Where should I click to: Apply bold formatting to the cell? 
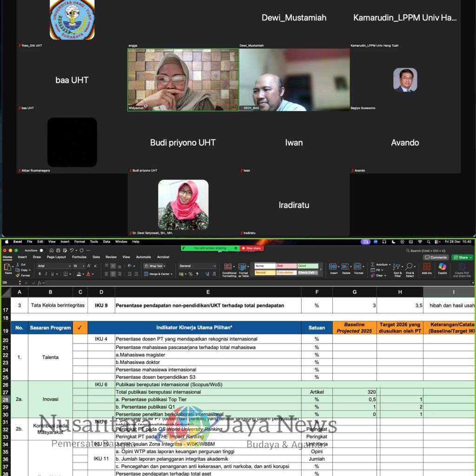click(x=40, y=274)
